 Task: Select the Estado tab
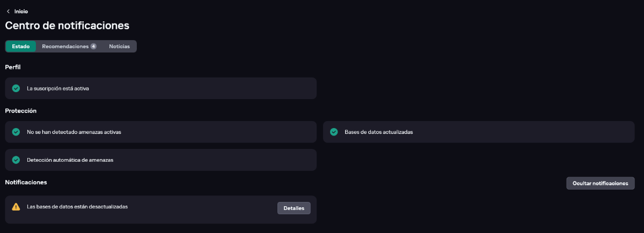click(21, 47)
